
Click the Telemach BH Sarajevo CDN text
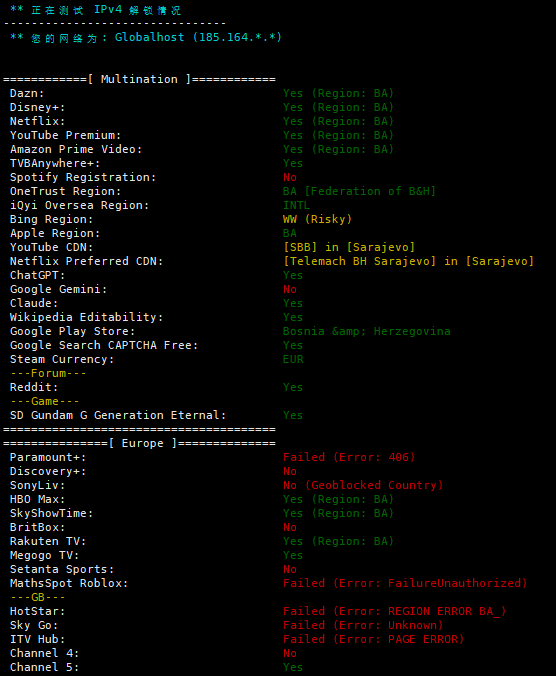pos(359,261)
